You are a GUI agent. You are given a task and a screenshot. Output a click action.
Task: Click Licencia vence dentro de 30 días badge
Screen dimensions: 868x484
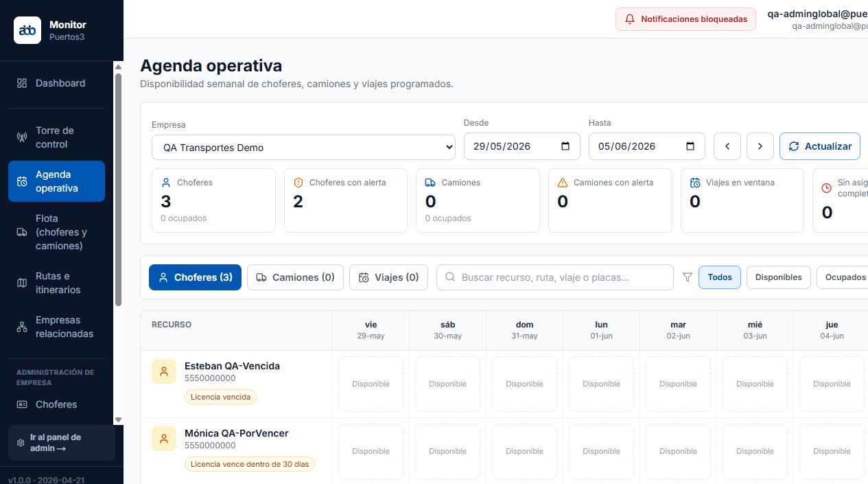pyautogui.click(x=250, y=464)
